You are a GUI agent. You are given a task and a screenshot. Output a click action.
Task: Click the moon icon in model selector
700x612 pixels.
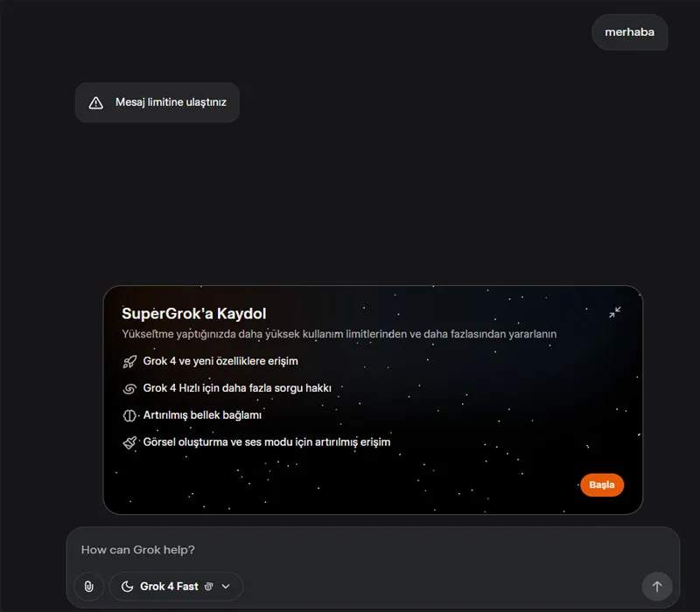point(127,586)
